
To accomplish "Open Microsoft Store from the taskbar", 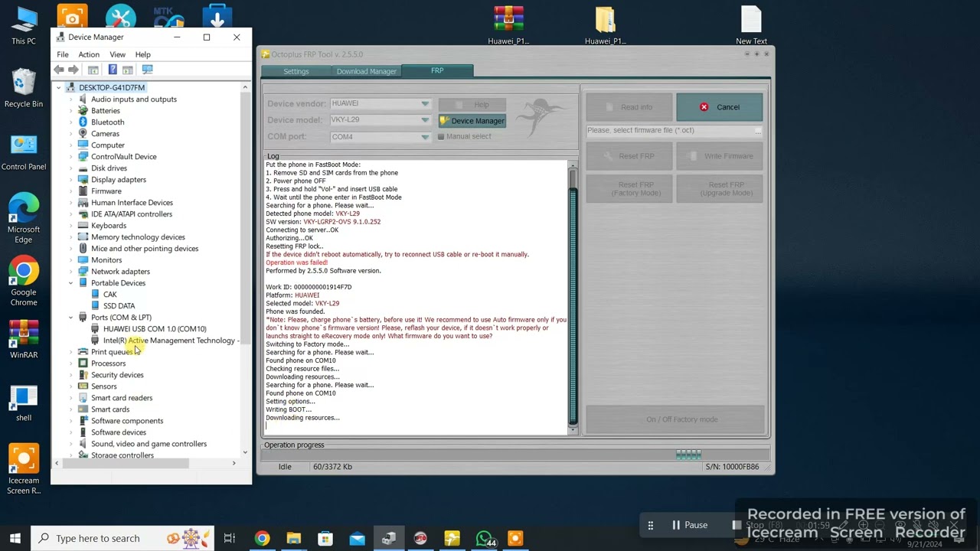I will (x=325, y=539).
